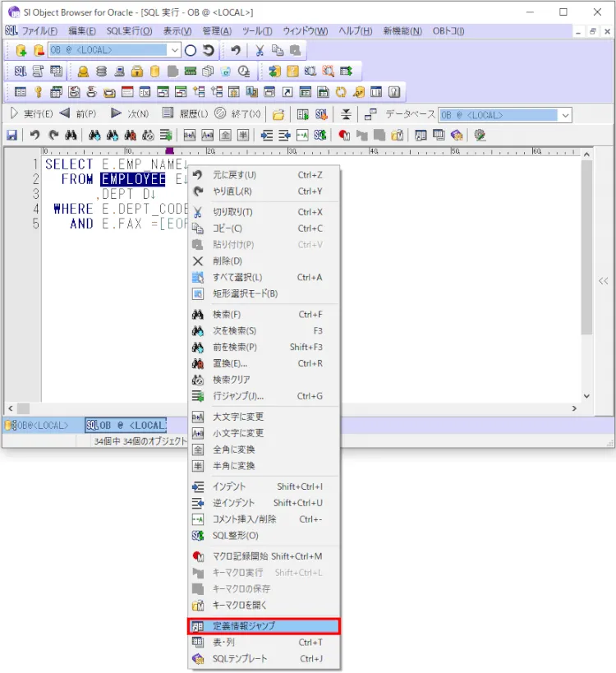Select インデント in context menu
This screenshot has width=616, height=673.
[264, 486]
